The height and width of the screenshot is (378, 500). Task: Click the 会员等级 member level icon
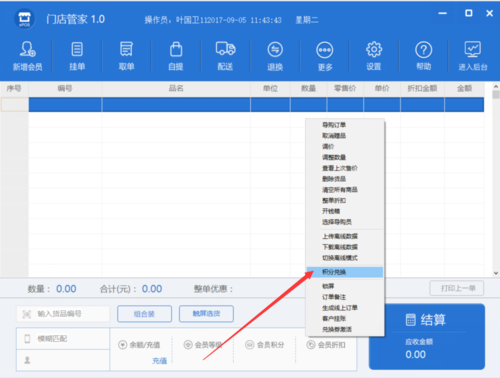point(188,344)
